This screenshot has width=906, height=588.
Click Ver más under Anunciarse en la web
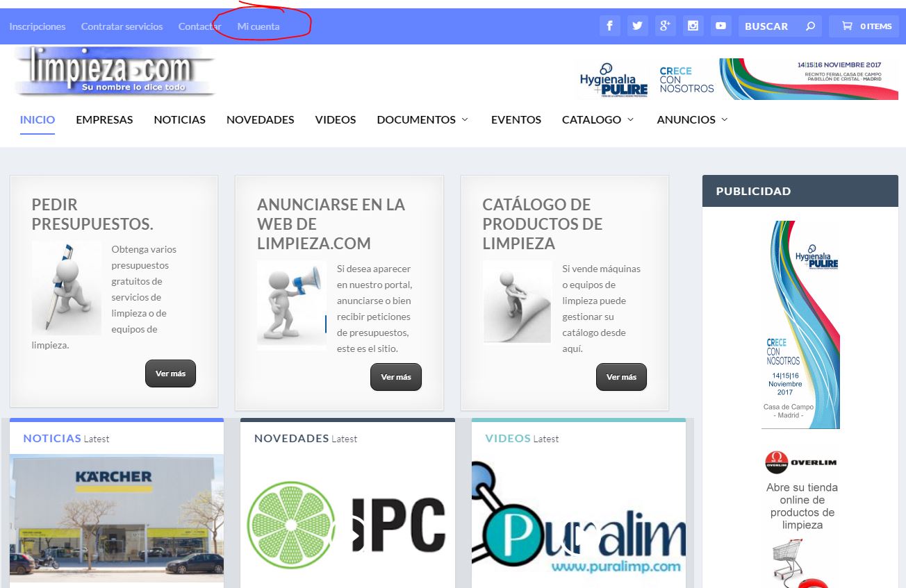(396, 377)
